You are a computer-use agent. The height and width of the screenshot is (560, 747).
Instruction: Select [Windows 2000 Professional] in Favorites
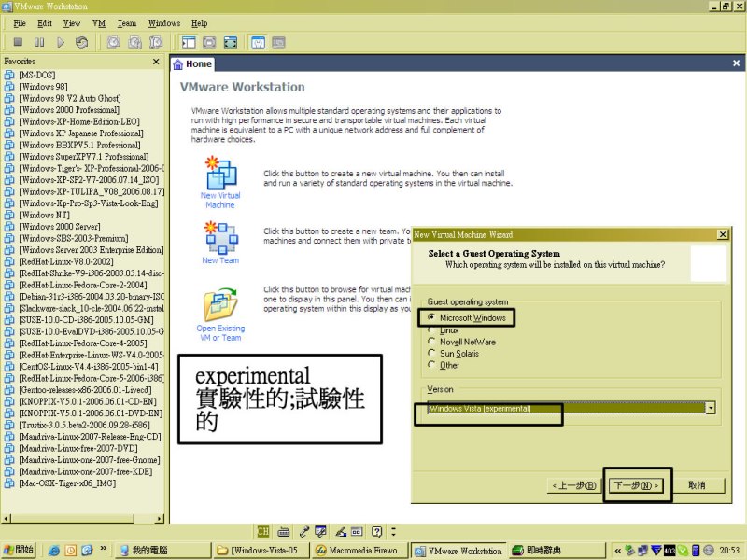click(69, 110)
